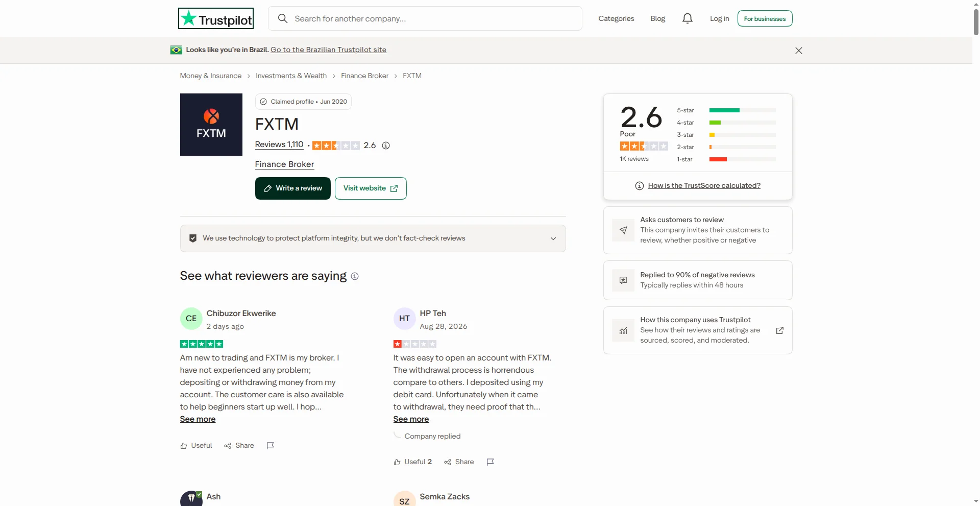This screenshot has width=980, height=506.
Task: Flag Chibuzor Ekwerike's review
Action: tap(271, 446)
